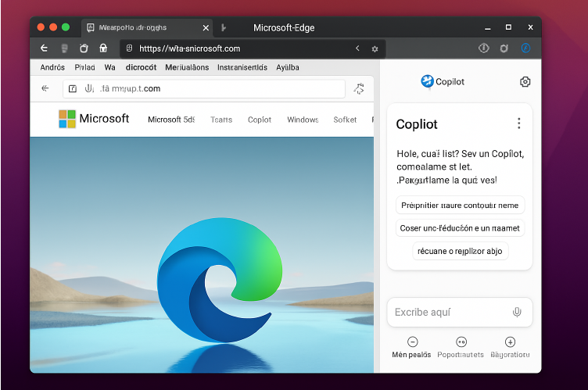This screenshot has height=390, width=588.
Task: Click the inner page back arrow
Action: 45,88
